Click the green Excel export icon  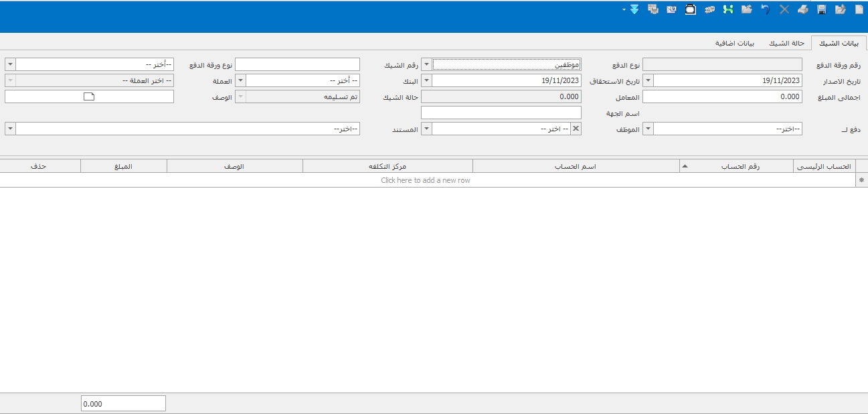pyautogui.click(x=728, y=9)
